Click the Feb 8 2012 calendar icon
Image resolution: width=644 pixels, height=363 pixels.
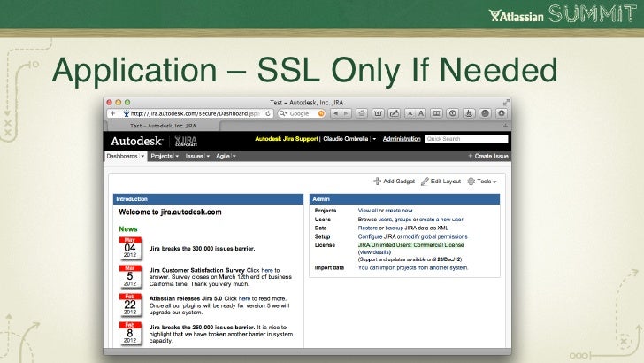130,333
